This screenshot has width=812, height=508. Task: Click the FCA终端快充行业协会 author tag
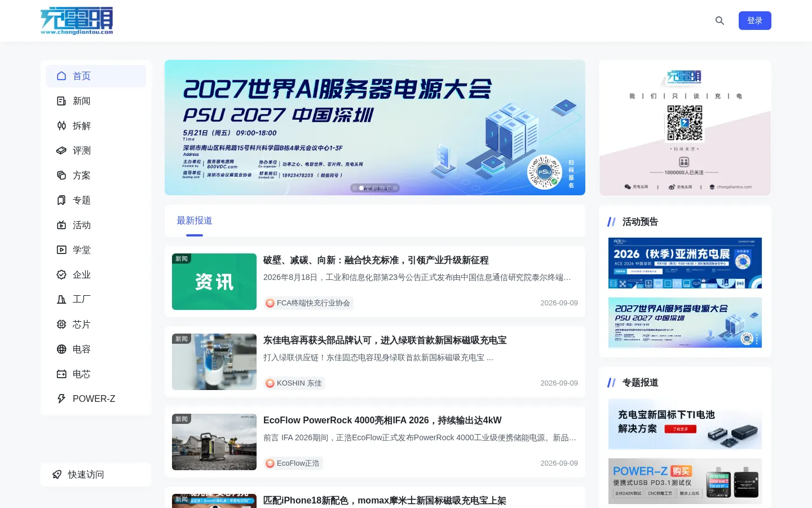point(308,303)
